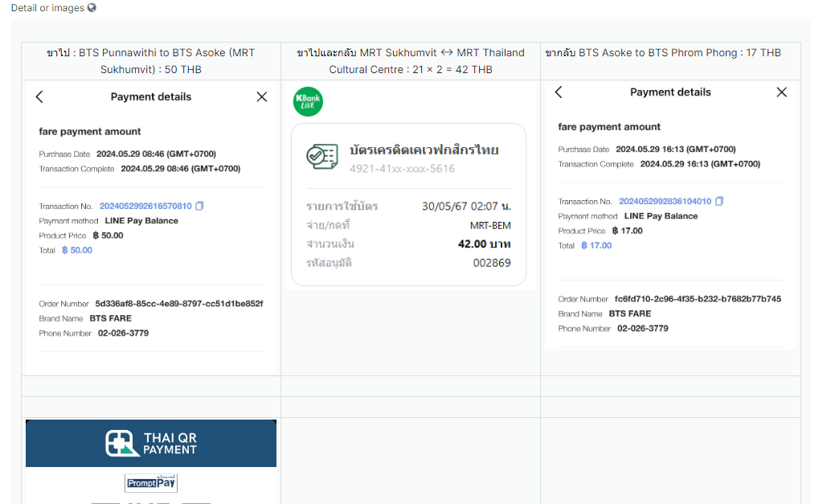Screen dimensions: 827x504
Task: Copy transaction number 2024052992616570810
Action: pos(199,206)
